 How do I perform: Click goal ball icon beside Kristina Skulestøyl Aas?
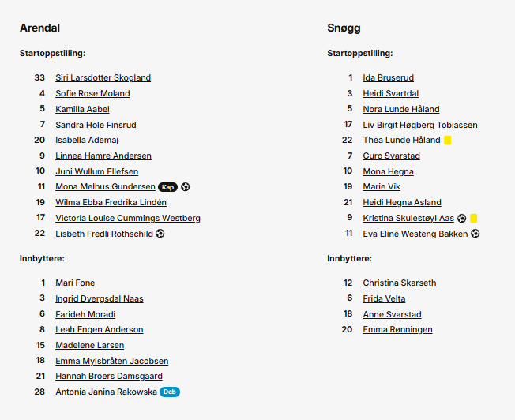[x=462, y=218]
